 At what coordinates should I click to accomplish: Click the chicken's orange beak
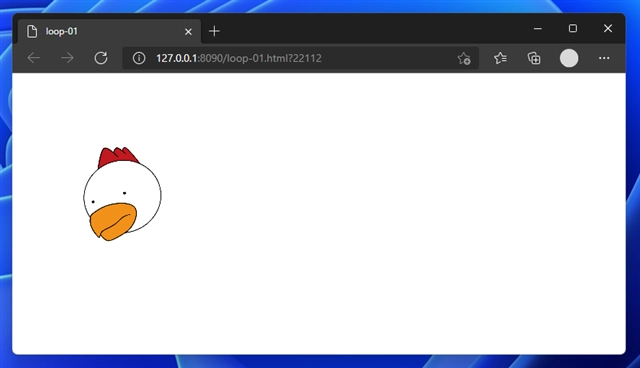113,222
